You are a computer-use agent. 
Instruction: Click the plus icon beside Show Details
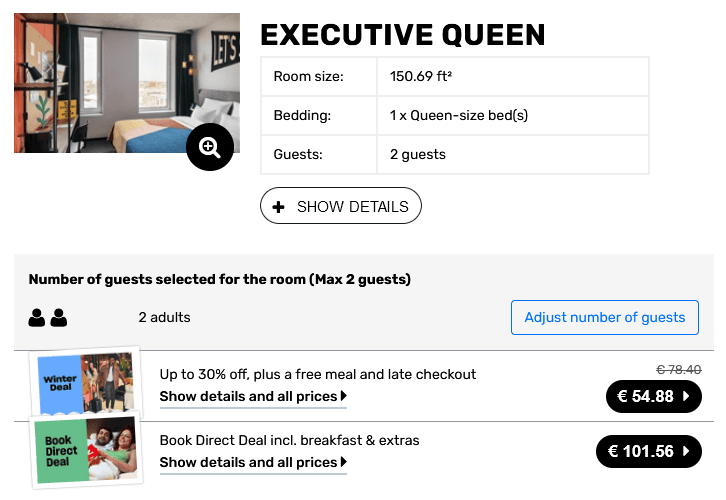point(279,207)
